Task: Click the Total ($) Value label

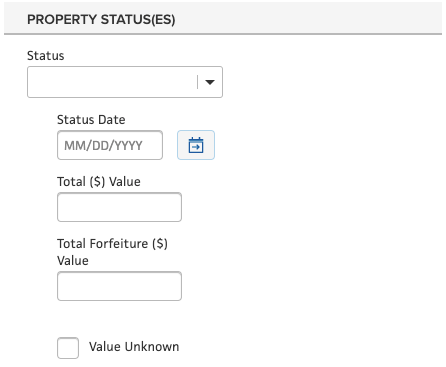Action: (x=99, y=182)
